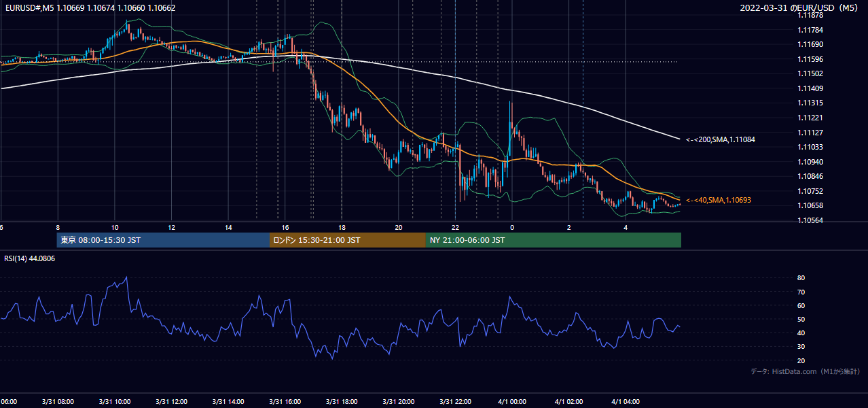Image resolution: width=868 pixels, height=408 pixels.
Task: Click price axis label 1.11033
Action: [x=810, y=147]
